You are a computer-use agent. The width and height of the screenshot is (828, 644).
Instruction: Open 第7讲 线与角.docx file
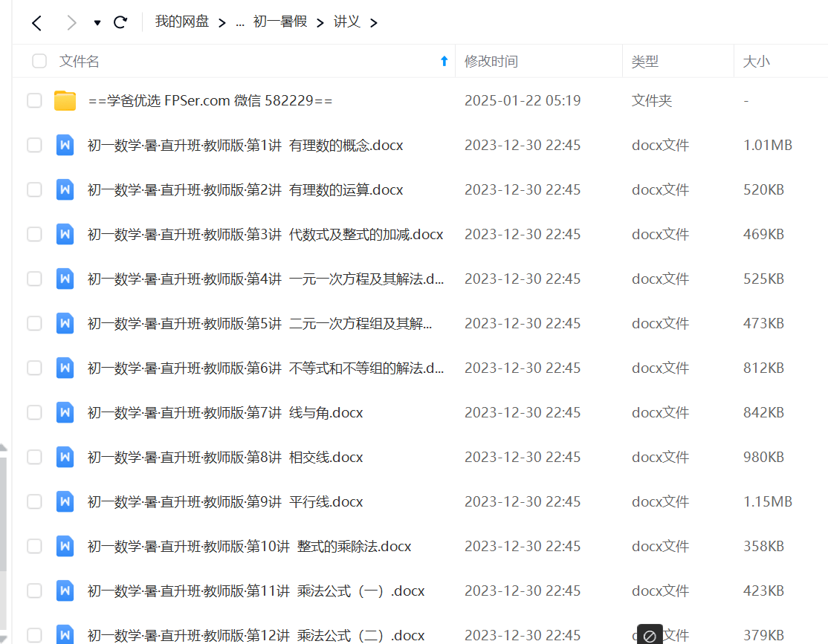225,413
